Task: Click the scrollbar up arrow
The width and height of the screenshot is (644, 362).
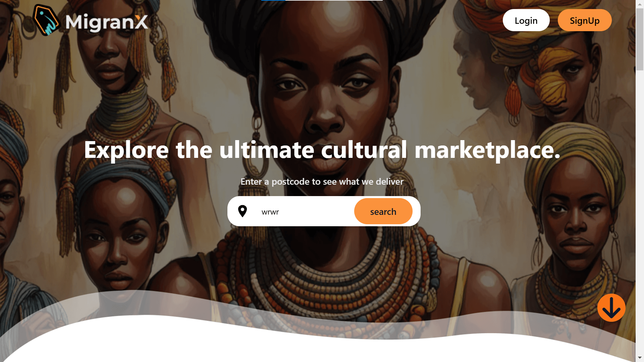Action: point(640,3)
